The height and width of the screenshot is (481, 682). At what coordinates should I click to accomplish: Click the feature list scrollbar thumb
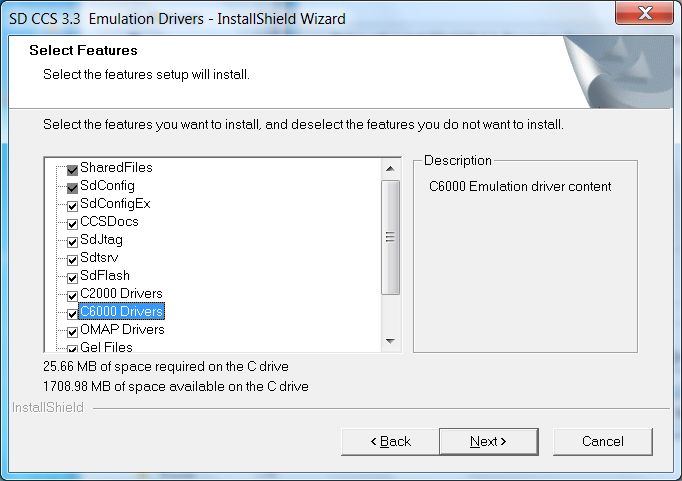[390, 237]
